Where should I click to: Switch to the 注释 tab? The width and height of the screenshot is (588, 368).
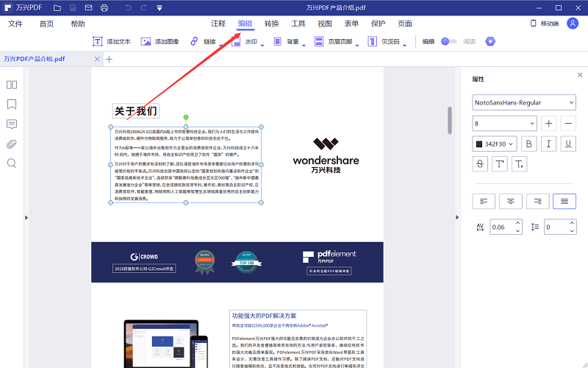tap(218, 24)
